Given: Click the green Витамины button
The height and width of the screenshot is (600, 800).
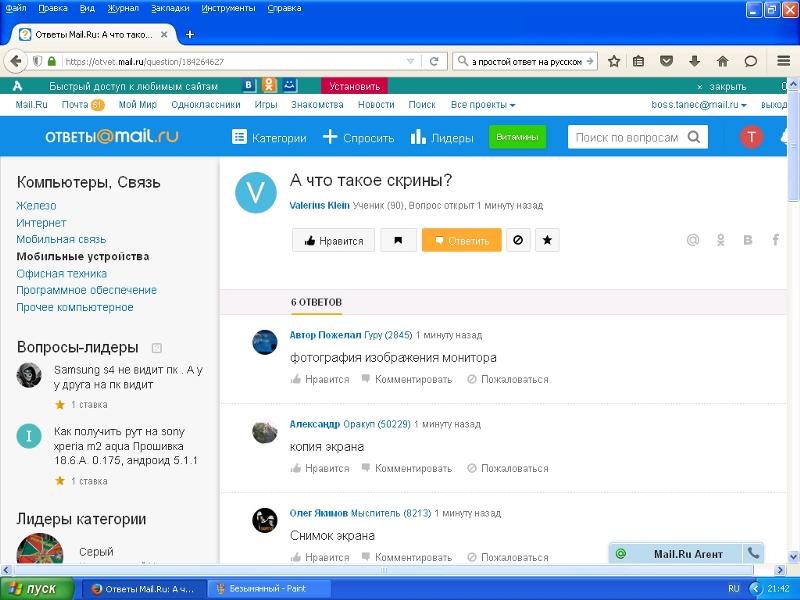Looking at the screenshot, I should pos(517,137).
